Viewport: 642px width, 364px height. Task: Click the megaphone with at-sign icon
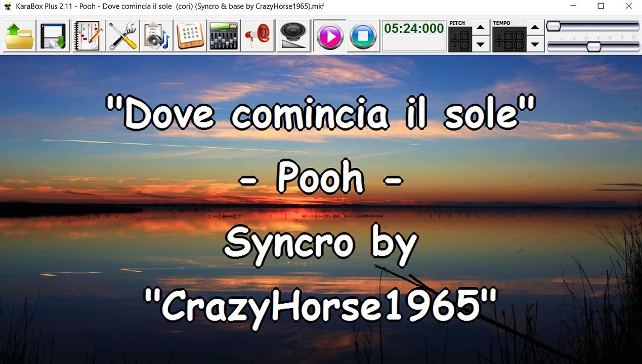coord(258,36)
